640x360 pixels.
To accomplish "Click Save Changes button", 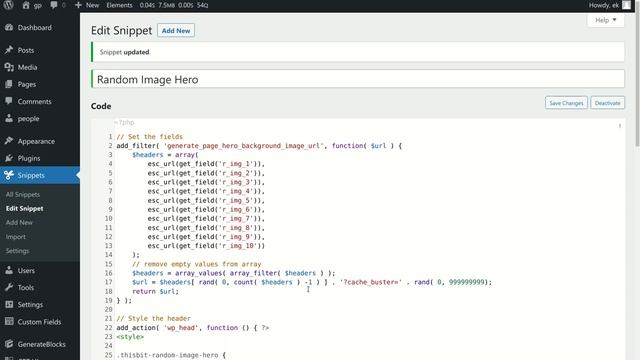I will [x=566, y=103].
